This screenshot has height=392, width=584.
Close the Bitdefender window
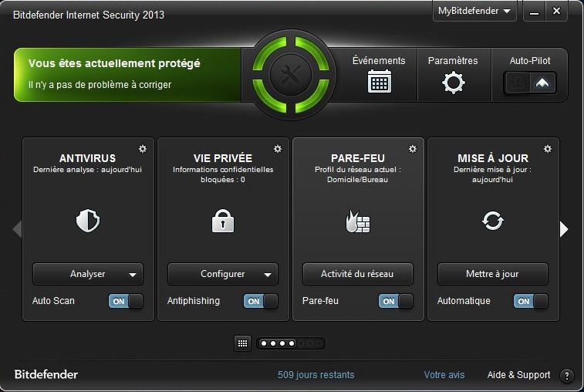click(556, 11)
